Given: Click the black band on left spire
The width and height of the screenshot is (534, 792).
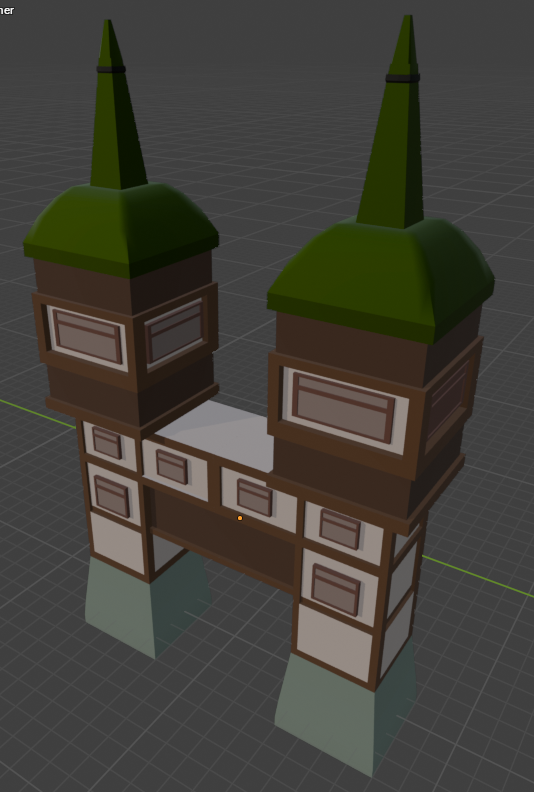Looking at the screenshot, I should point(111,69).
